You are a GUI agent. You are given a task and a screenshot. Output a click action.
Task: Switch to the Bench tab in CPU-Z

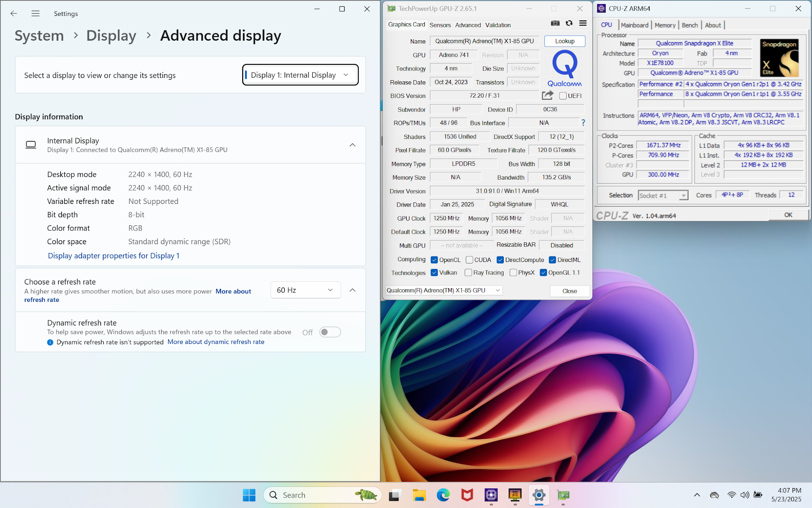tap(689, 25)
